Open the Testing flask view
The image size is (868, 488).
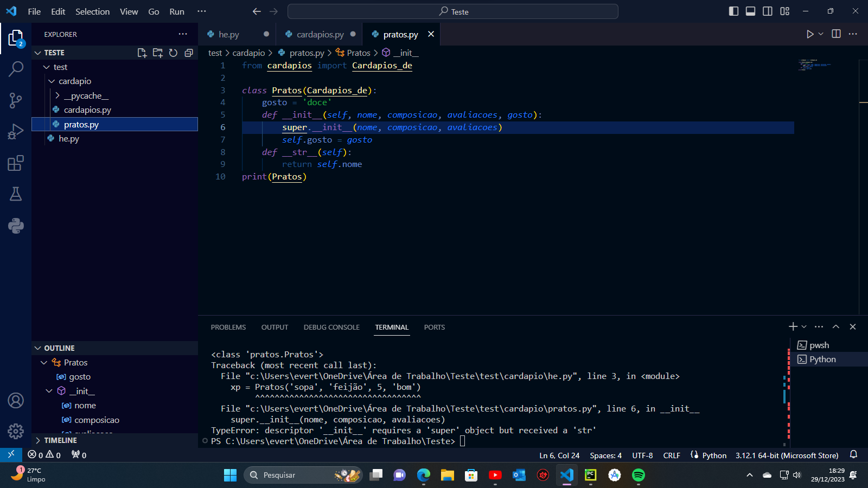click(16, 194)
